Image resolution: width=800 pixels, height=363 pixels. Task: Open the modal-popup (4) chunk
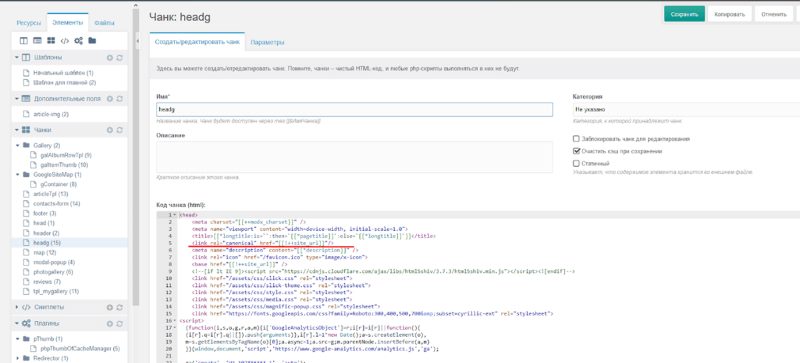click(x=54, y=262)
